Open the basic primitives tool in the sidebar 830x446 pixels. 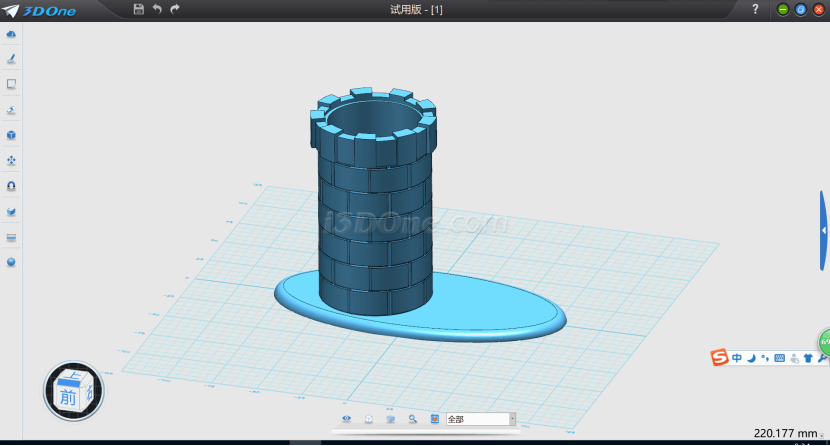(11, 34)
